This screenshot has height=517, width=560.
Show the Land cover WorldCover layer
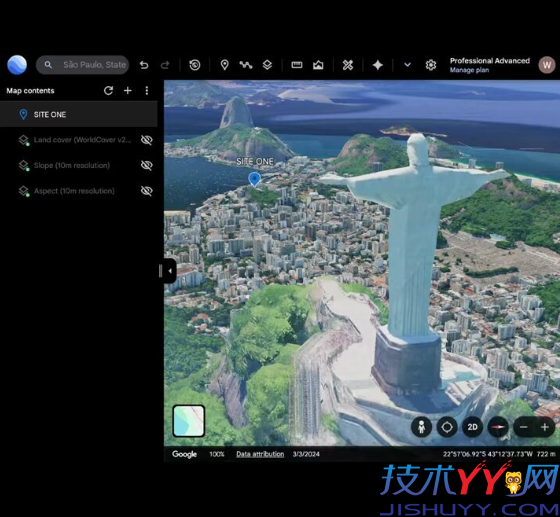tap(146, 140)
